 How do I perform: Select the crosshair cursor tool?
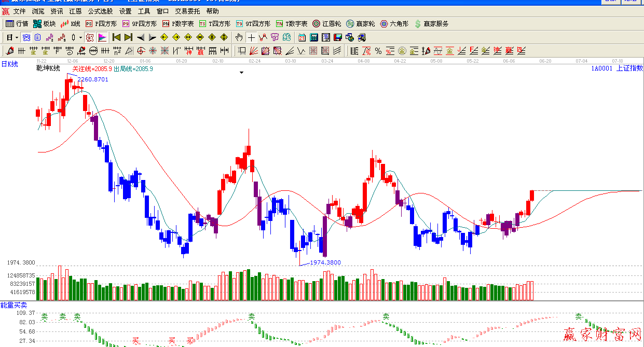click(251, 37)
